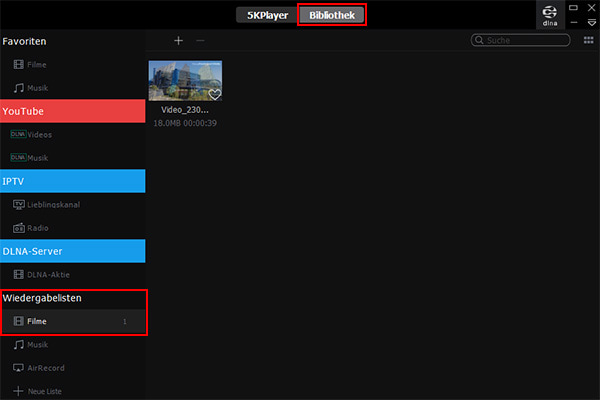Click the film icon beside Favoriten Filme
The image size is (600, 400).
pos(18,65)
